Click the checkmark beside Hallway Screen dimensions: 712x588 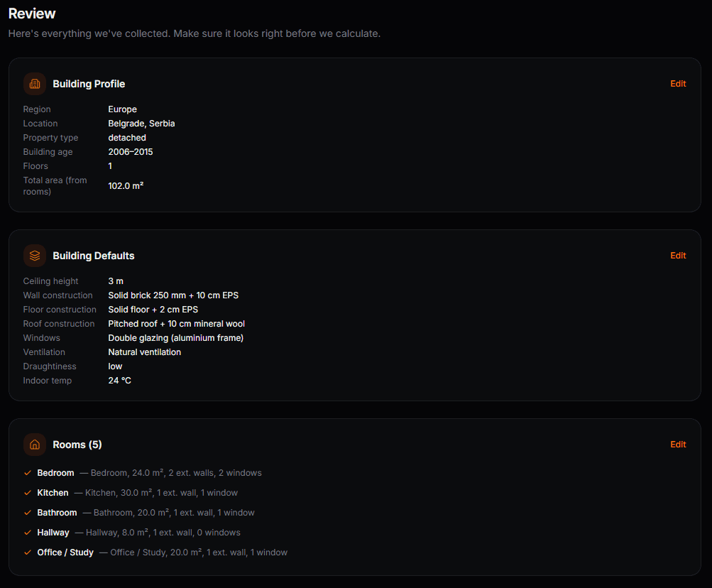click(x=28, y=533)
